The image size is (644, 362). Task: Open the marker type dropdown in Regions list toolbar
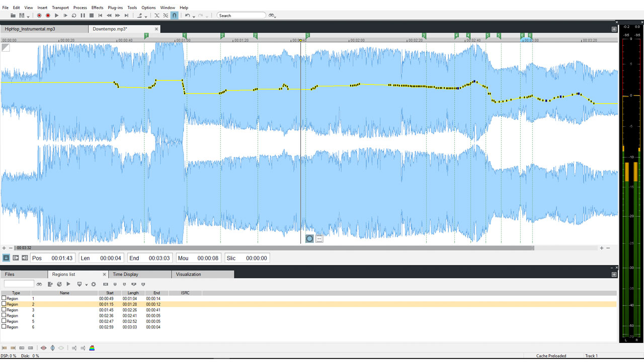click(87, 284)
